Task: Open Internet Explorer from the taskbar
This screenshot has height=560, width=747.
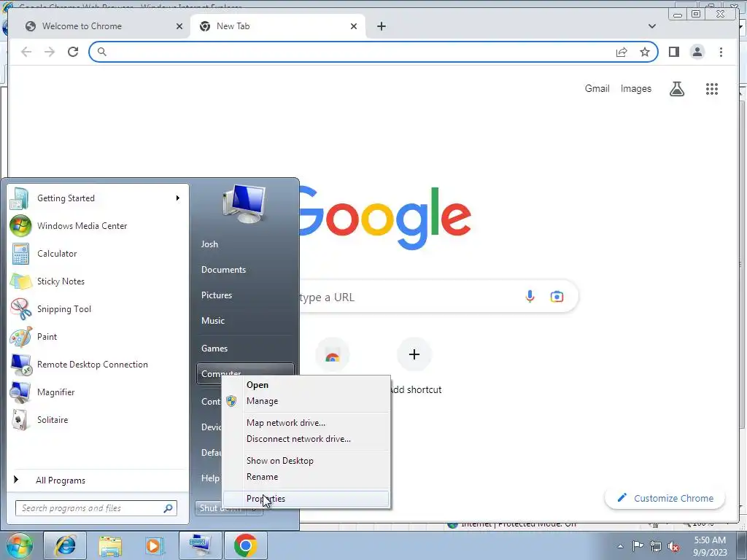Action: coord(65,545)
